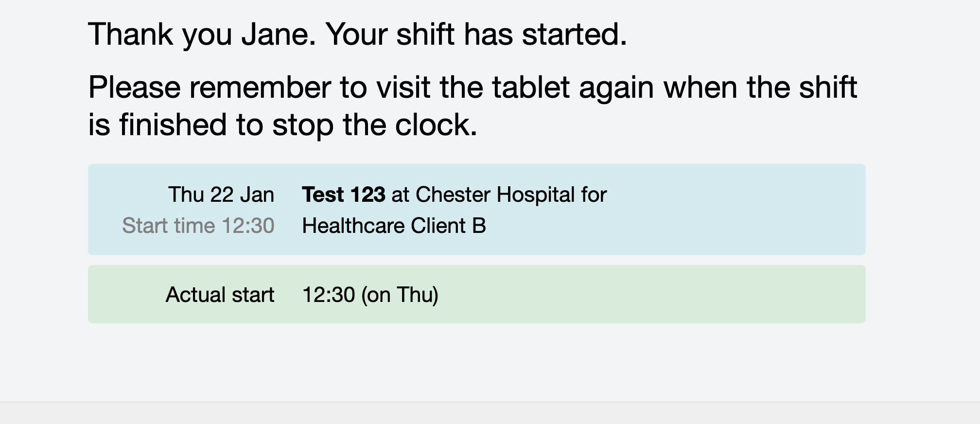
Task: Click the "Chester Hospital" location text
Action: coord(495,194)
